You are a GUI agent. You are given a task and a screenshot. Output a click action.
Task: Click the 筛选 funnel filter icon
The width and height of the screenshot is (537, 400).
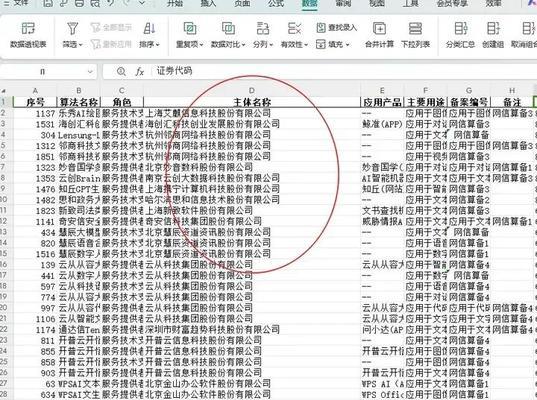(72, 28)
